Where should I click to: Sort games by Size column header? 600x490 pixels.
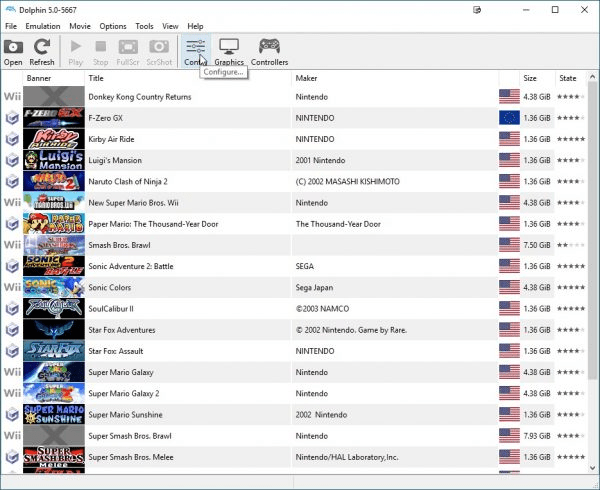(x=530, y=78)
